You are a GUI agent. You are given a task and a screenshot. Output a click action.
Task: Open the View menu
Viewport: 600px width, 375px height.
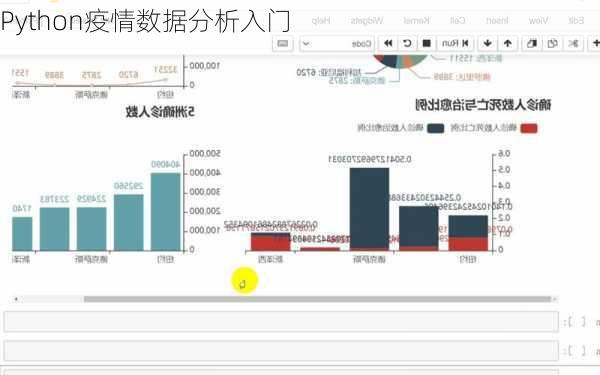pyautogui.click(x=538, y=20)
